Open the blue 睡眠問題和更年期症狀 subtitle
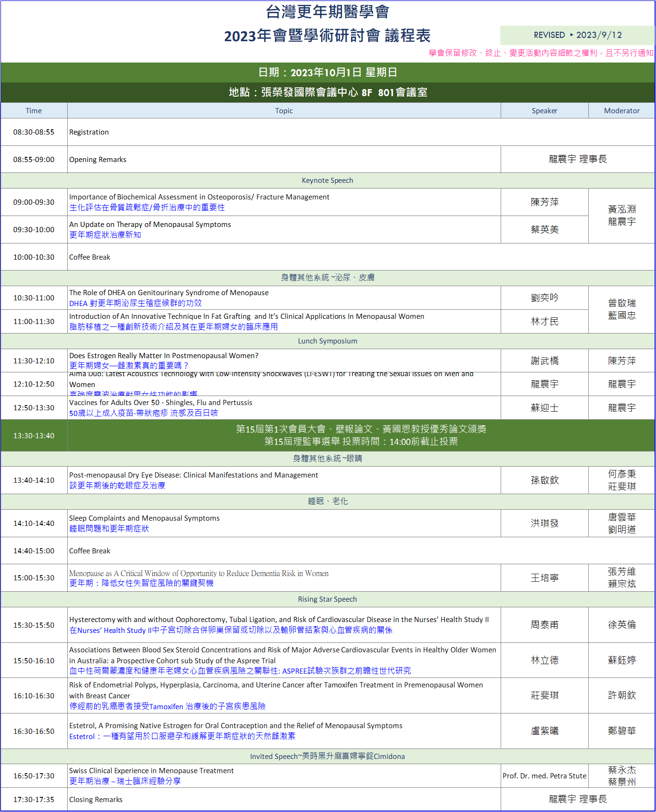Image resolution: width=656 pixels, height=812 pixels. coord(109,529)
